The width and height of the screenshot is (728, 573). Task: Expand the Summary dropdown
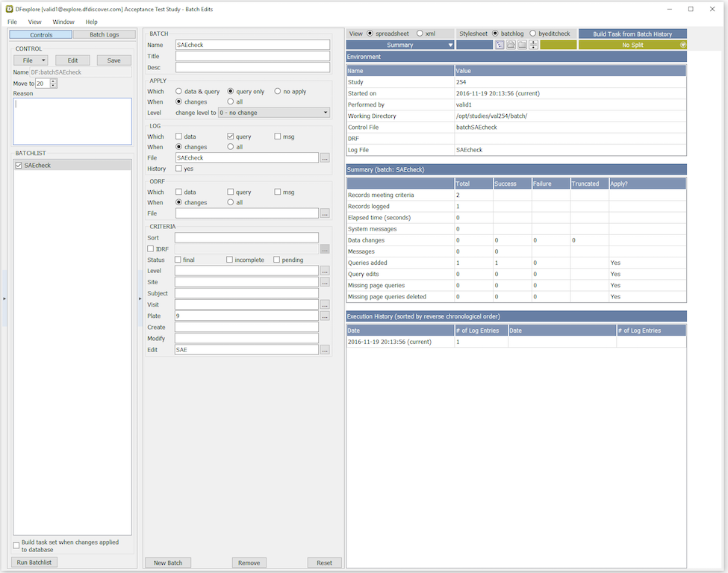pyautogui.click(x=400, y=45)
